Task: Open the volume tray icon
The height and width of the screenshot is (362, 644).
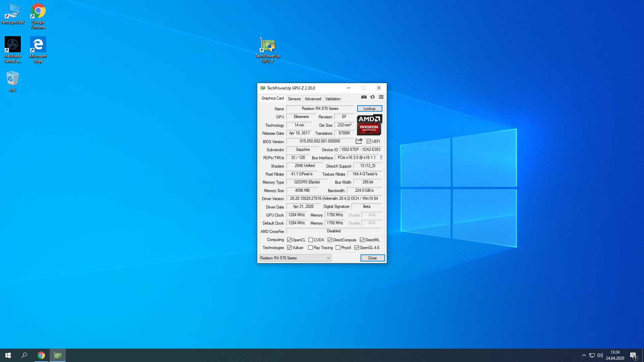Action: [x=600, y=355]
